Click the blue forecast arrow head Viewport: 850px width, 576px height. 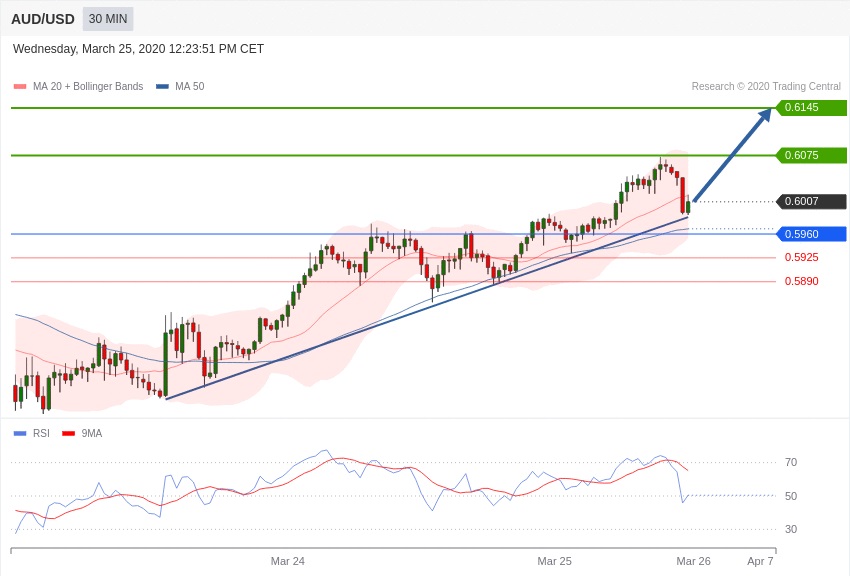tap(764, 115)
